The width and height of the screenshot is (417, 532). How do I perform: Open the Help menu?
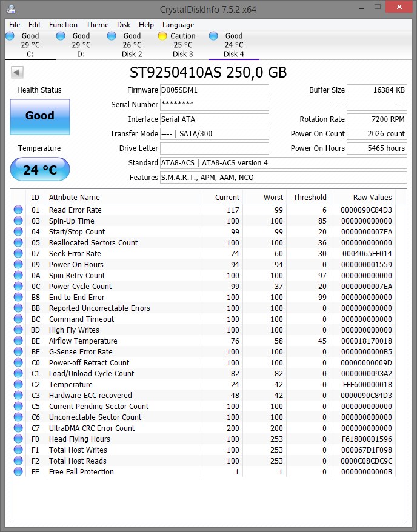tap(146, 25)
